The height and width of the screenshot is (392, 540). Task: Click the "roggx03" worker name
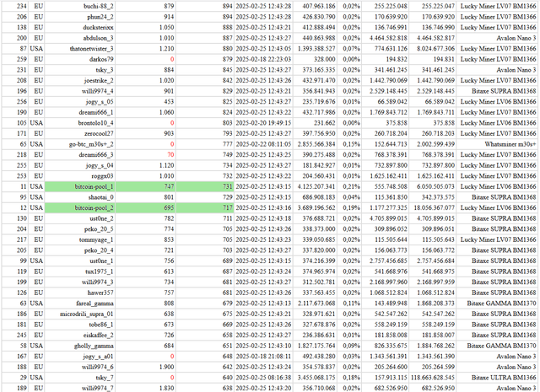point(102,176)
